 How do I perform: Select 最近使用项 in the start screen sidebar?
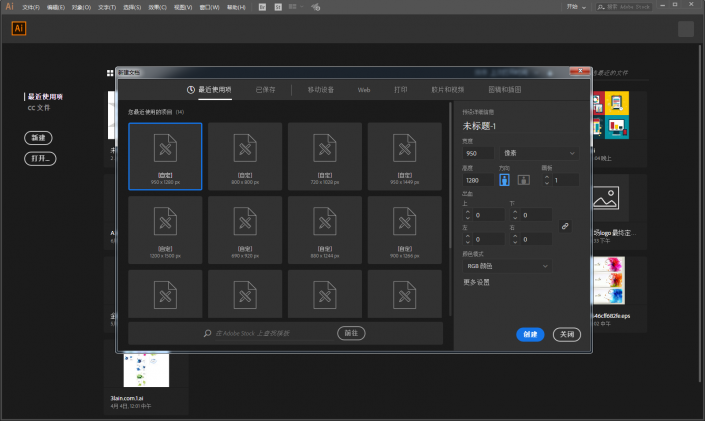click(x=45, y=97)
